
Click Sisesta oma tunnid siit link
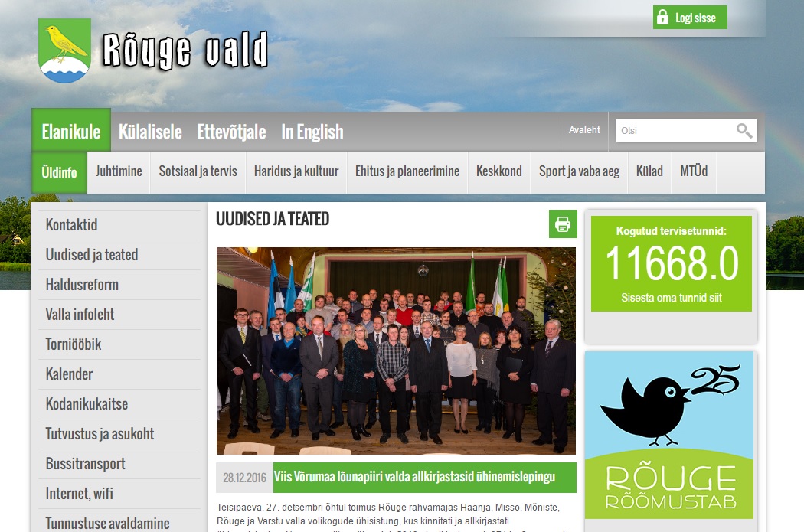click(672, 298)
